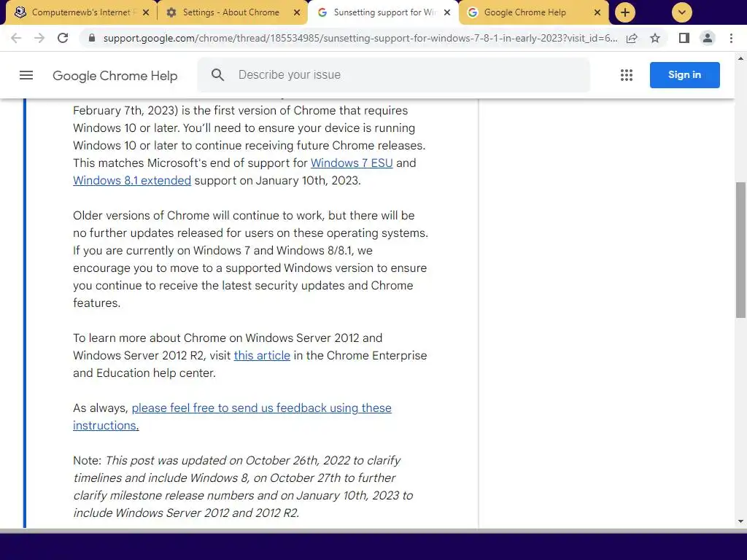Viewport: 747px width, 560px height.
Task: Open the Chrome profile avatar
Action: [x=708, y=38]
